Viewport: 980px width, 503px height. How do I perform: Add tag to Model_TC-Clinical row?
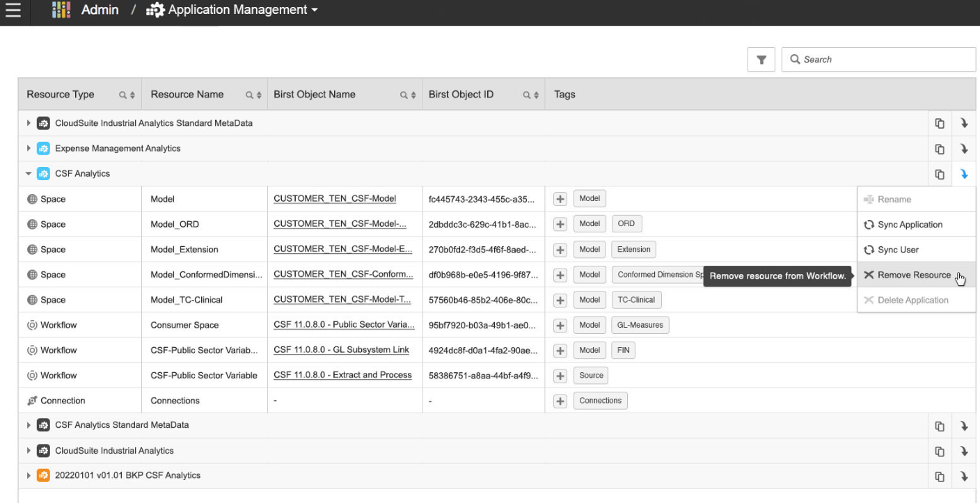pos(560,300)
